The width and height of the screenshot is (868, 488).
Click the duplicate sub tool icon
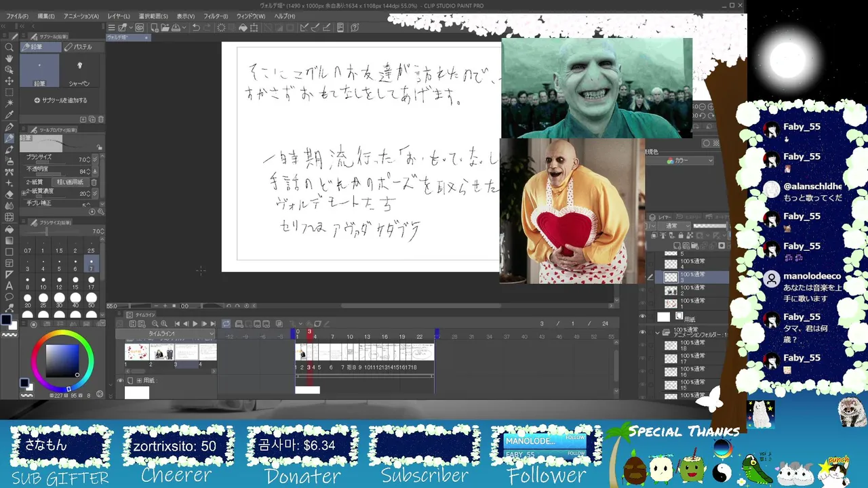coord(92,119)
